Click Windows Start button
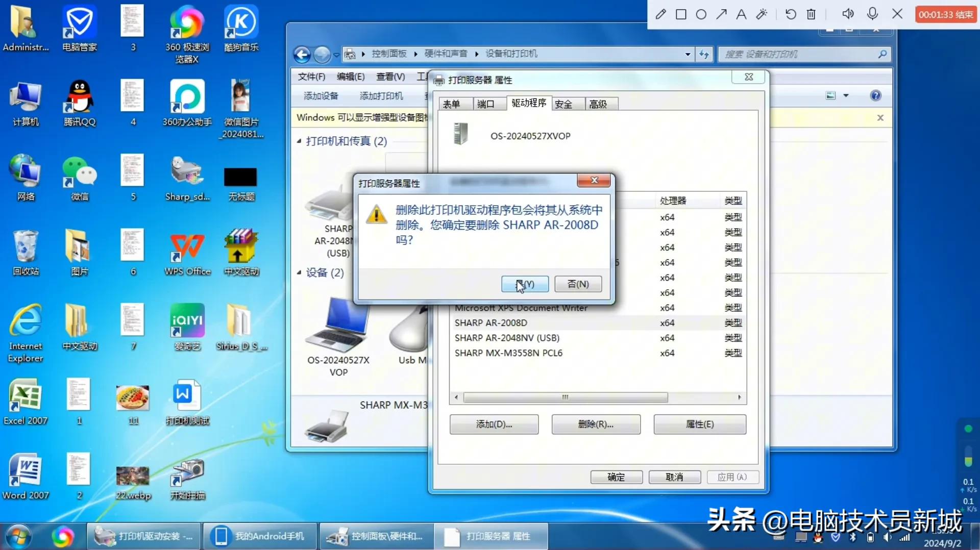Screen dimensions: 980x550 pos(19,536)
